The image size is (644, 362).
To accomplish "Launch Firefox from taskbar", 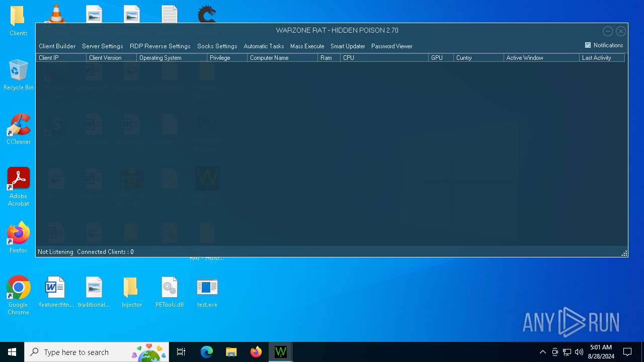I will (x=256, y=352).
